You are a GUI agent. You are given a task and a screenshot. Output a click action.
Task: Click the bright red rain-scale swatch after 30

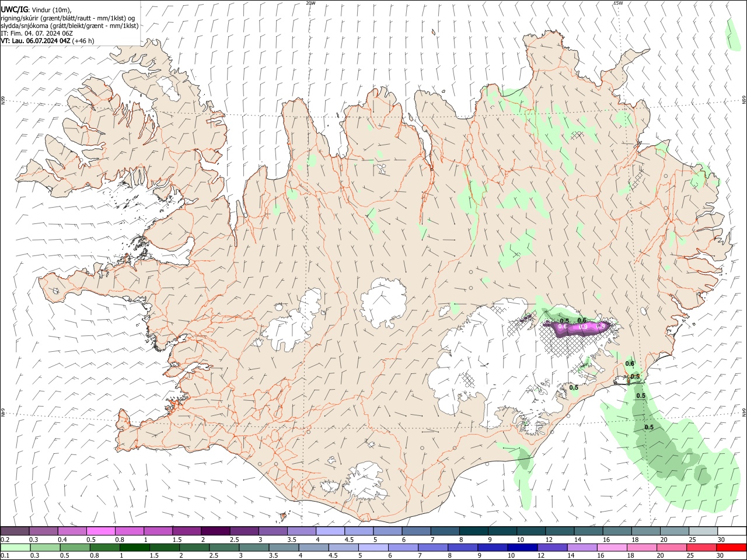click(731, 547)
